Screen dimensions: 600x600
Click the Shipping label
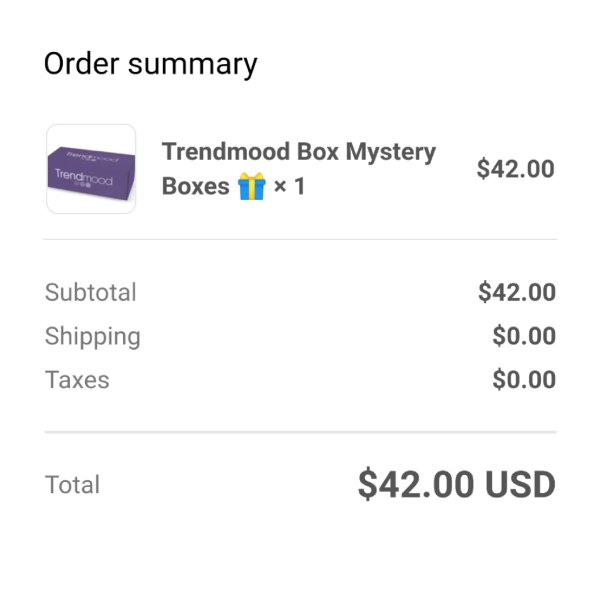coord(93,337)
